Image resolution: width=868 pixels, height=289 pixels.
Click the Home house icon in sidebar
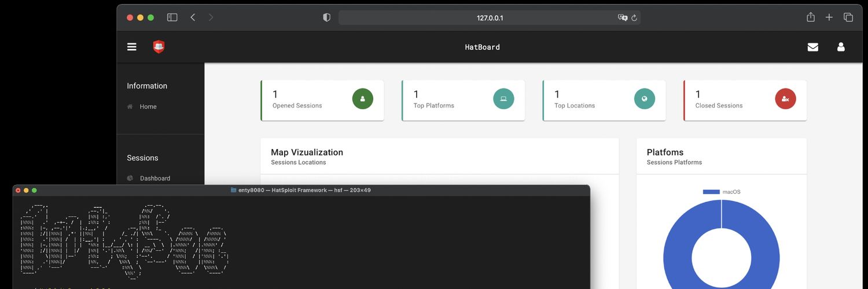(x=130, y=106)
